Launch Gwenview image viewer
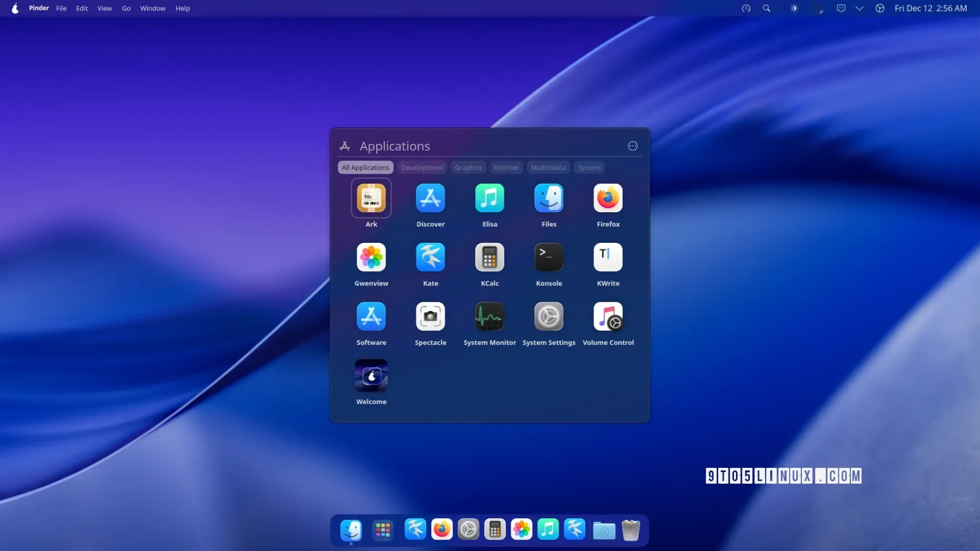The height and width of the screenshot is (551, 980). (x=371, y=258)
